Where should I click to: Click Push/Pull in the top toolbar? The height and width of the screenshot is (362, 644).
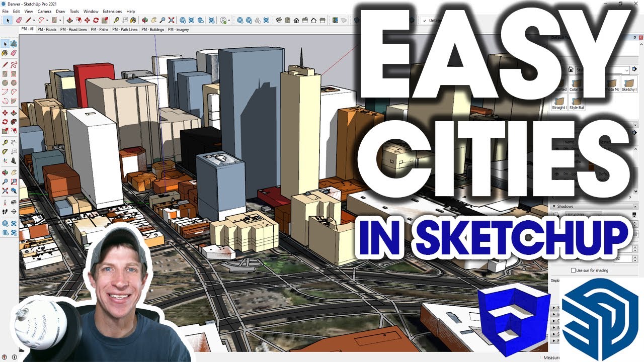(x=70, y=20)
